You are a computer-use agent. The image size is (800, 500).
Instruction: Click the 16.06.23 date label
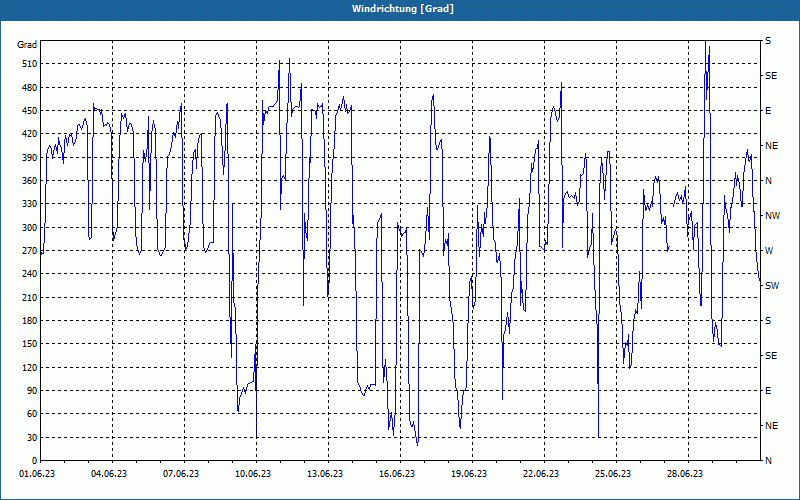(x=397, y=474)
